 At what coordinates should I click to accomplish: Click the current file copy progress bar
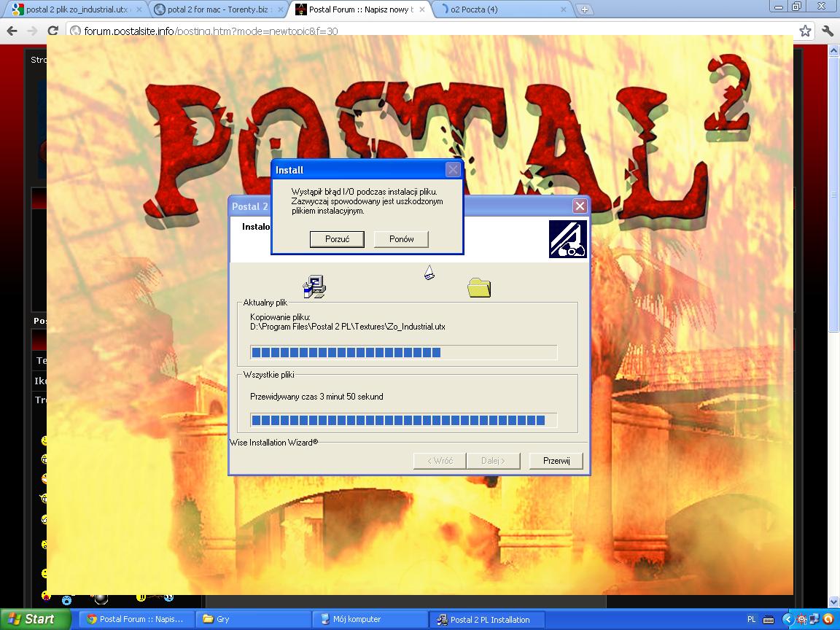point(404,352)
